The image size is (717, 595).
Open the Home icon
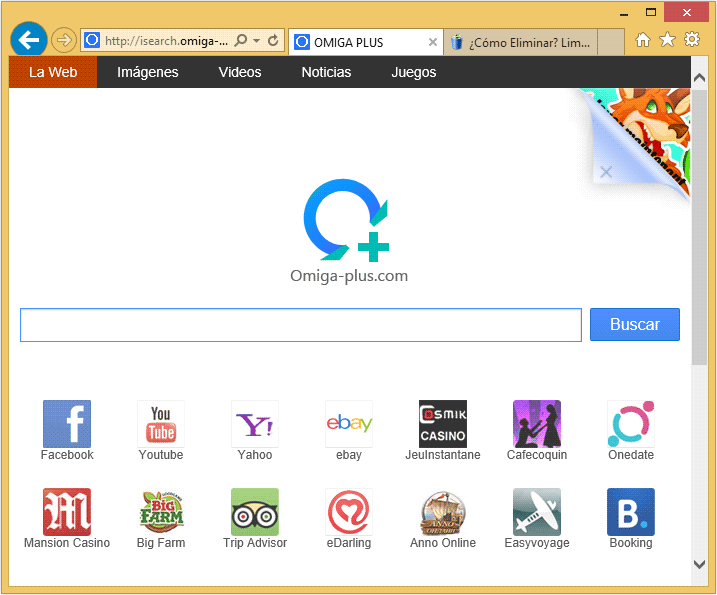(642, 40)
